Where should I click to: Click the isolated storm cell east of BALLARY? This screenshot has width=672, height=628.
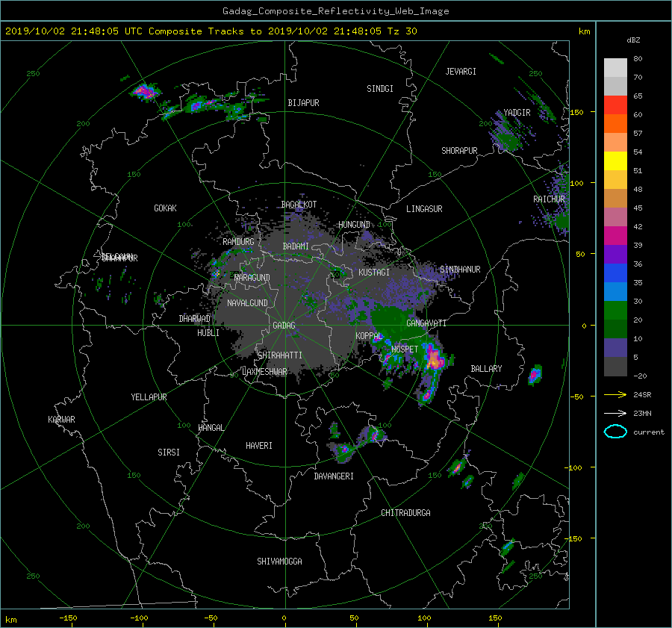click(x=535, y=375)
